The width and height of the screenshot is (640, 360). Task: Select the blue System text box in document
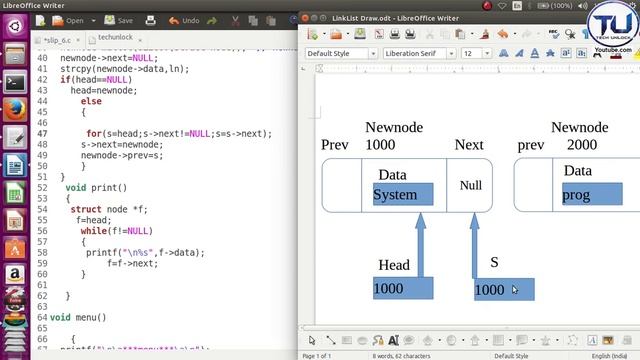coord(403,194)
